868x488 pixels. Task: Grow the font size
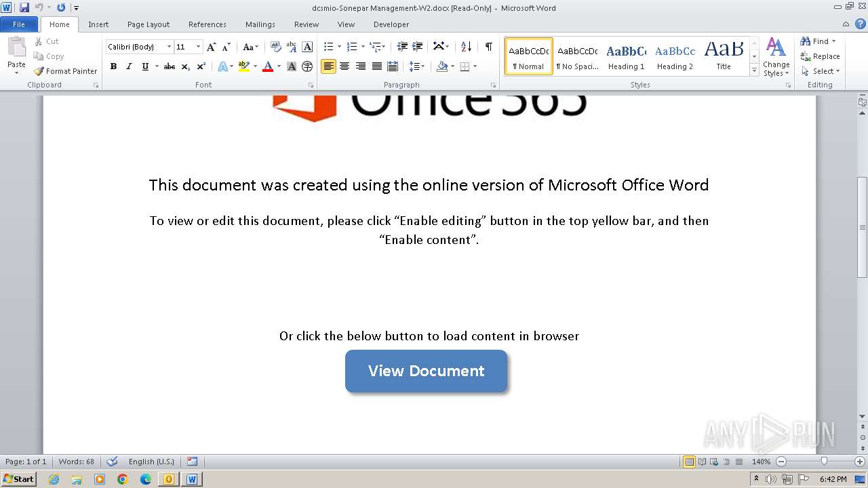tap(212, 47)
